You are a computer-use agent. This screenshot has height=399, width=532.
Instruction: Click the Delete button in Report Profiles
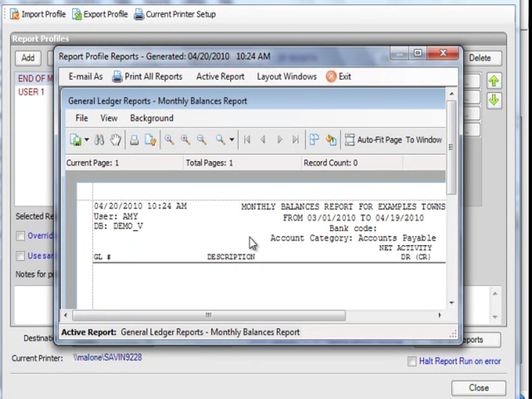point(482,58)
